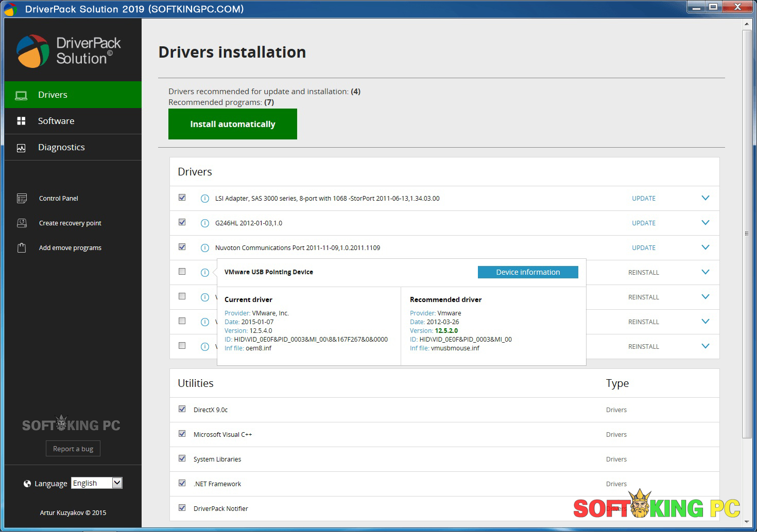Click UPDATE for the LSI Adapter driver
Viewport: 757px width, 532px height.
[x=644, y=199]
